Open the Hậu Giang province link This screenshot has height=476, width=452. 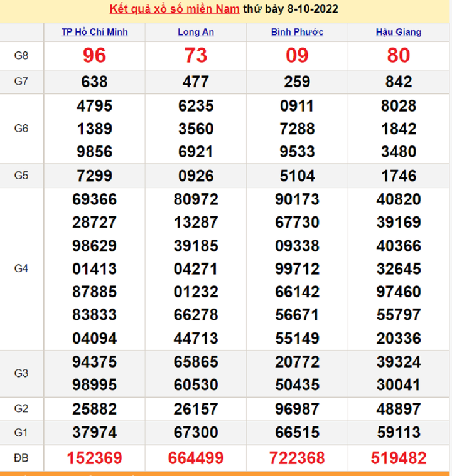(x=399, y=32)
